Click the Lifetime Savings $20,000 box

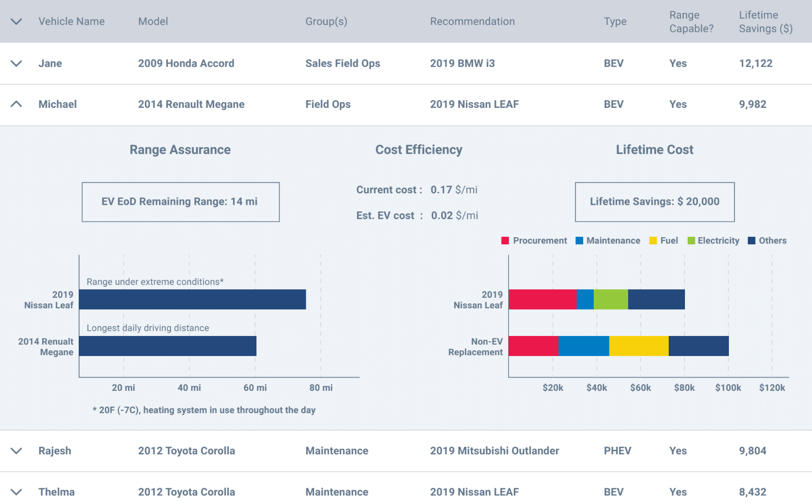[x=654, y=202]
